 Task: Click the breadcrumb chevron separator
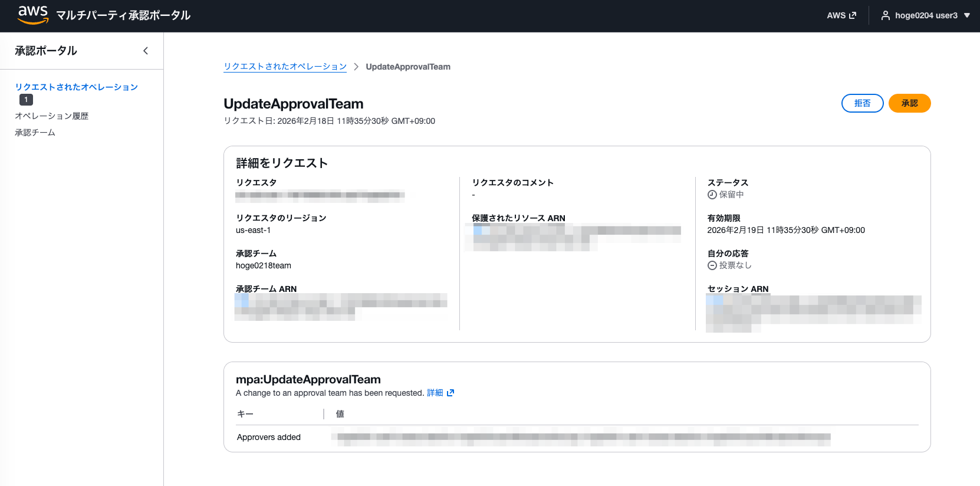click(x=356, y=67)
